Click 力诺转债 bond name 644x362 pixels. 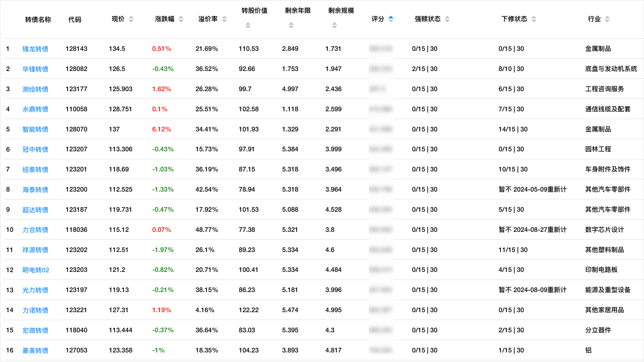(x=35, y=310)
